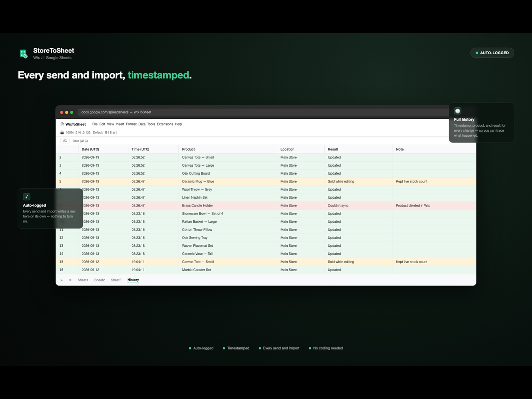Select the Date (UTC) column header
Screen dimensions: 532x399
point(103,149)
